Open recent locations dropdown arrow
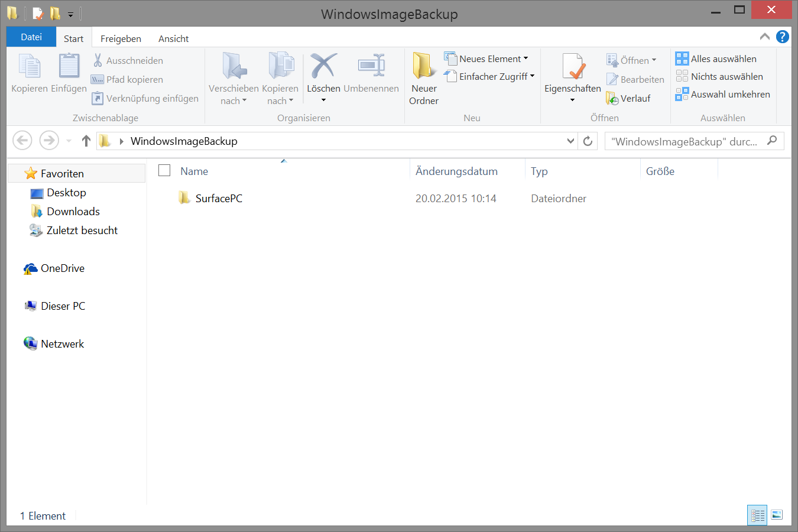798x532 pixels. [69, 141]
